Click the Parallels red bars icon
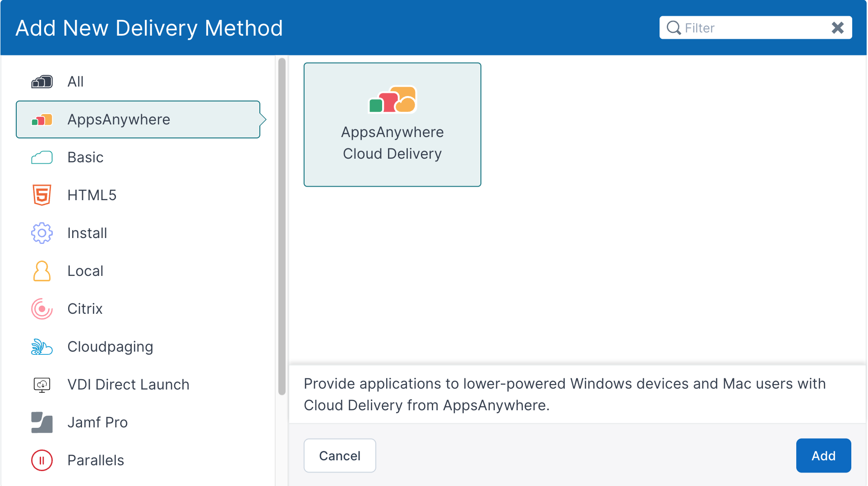This screenshot has height=486, width=868. 42,460
